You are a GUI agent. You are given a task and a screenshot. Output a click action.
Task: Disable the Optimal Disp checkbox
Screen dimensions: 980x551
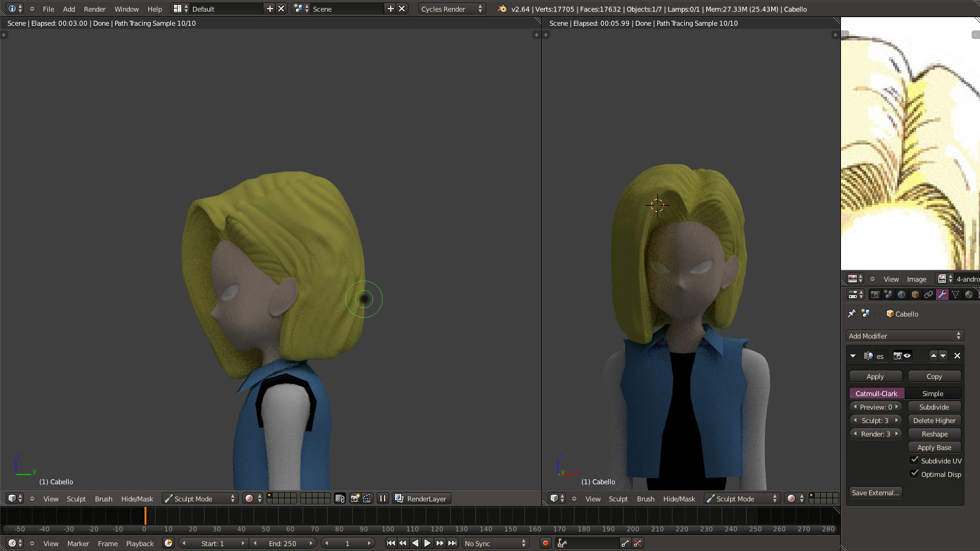coord(914,474)
